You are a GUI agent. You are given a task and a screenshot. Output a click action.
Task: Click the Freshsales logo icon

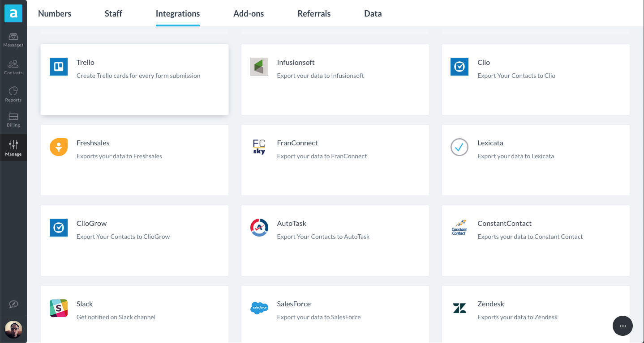59,147
